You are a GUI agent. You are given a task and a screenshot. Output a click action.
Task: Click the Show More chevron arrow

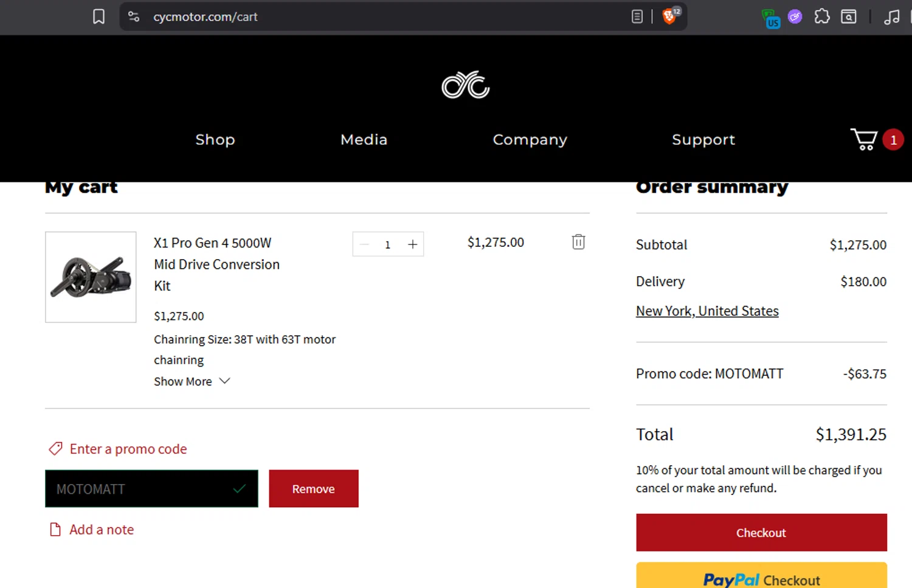point(224,381)
